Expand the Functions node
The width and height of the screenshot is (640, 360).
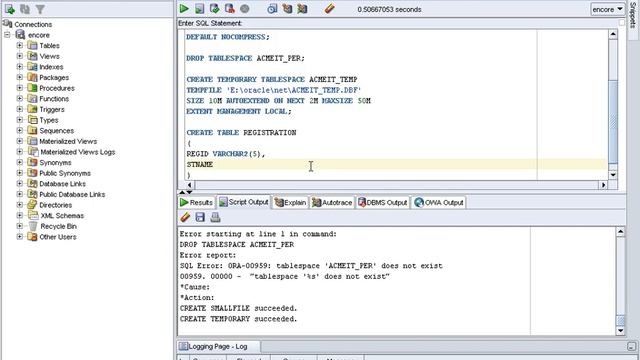click(x=20, y=98)
